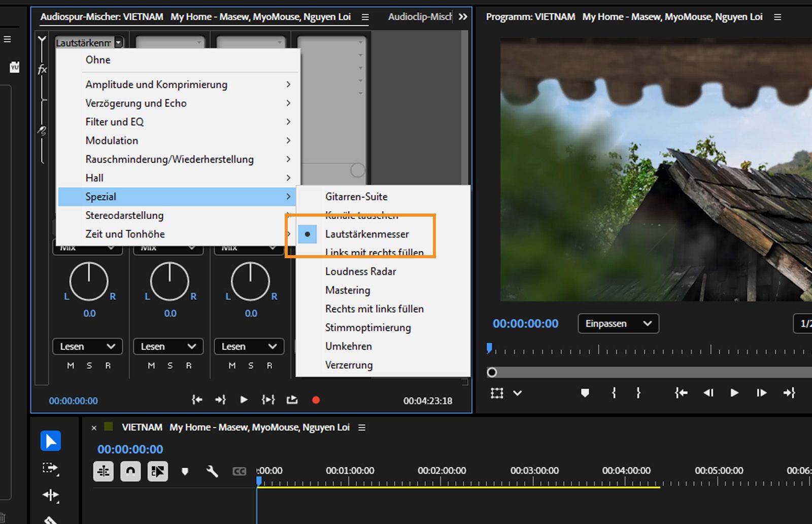The image size is (812, 524).
Task: Select the Gitarren-Suite effect
Action: pos(383,196)
